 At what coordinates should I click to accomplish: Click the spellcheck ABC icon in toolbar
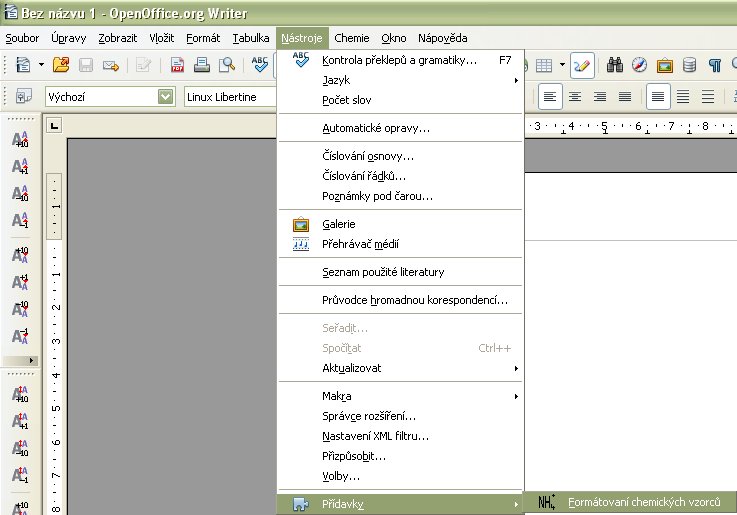(259, 65)
